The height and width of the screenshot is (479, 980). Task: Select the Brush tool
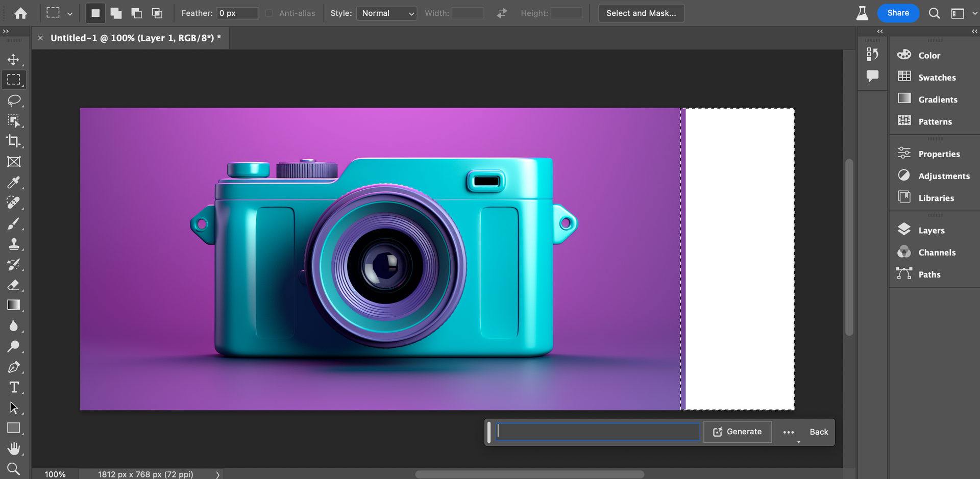tap(14, 223)
